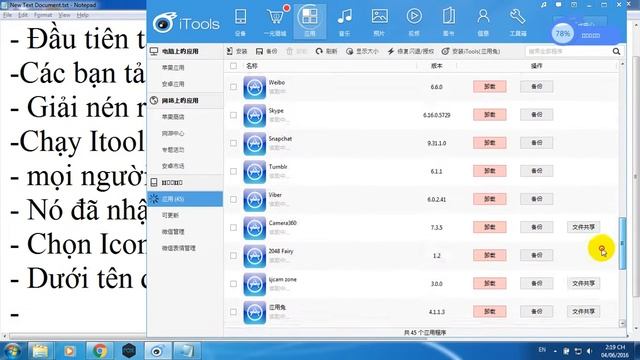Open the Format menu in Notepad

pos(43,15)
